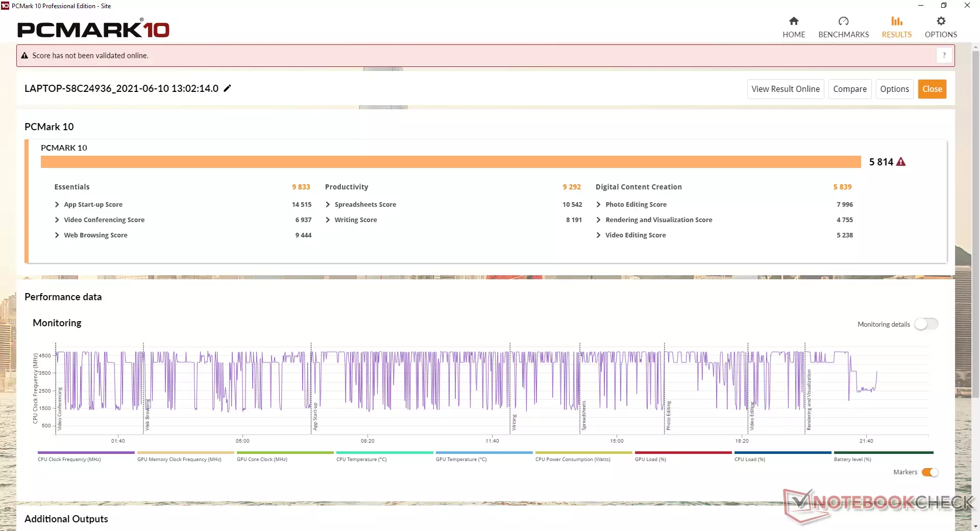
Task: Click the Writing marker on the chart
Action: (514, 422)
